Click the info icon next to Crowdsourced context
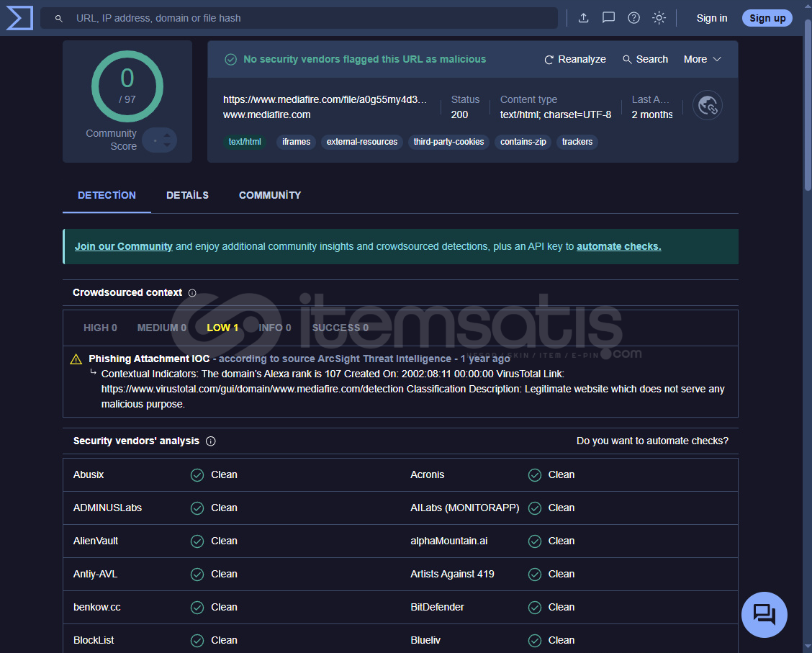The image size is (812, 653). click(x=192, y=293)
